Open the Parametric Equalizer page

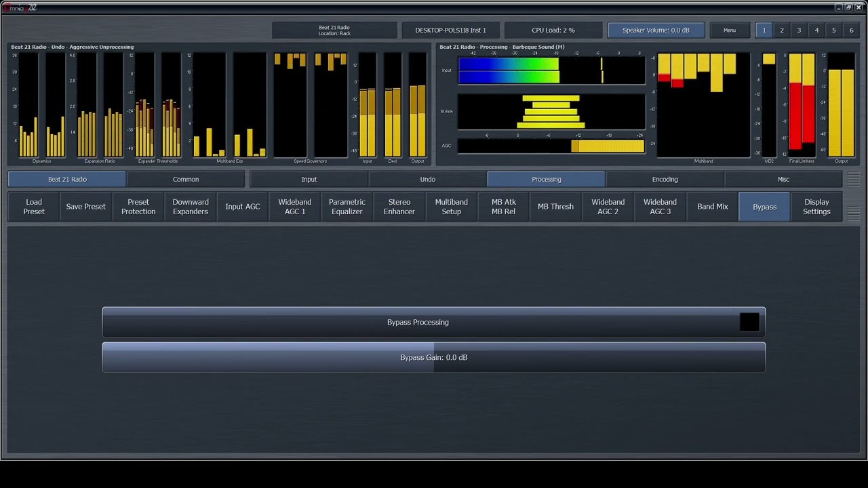pos(347,207)
